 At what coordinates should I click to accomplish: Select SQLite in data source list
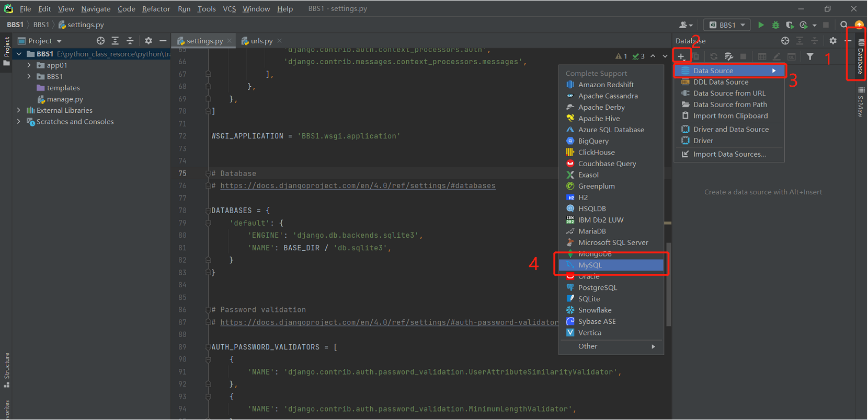tap(611, 299)
